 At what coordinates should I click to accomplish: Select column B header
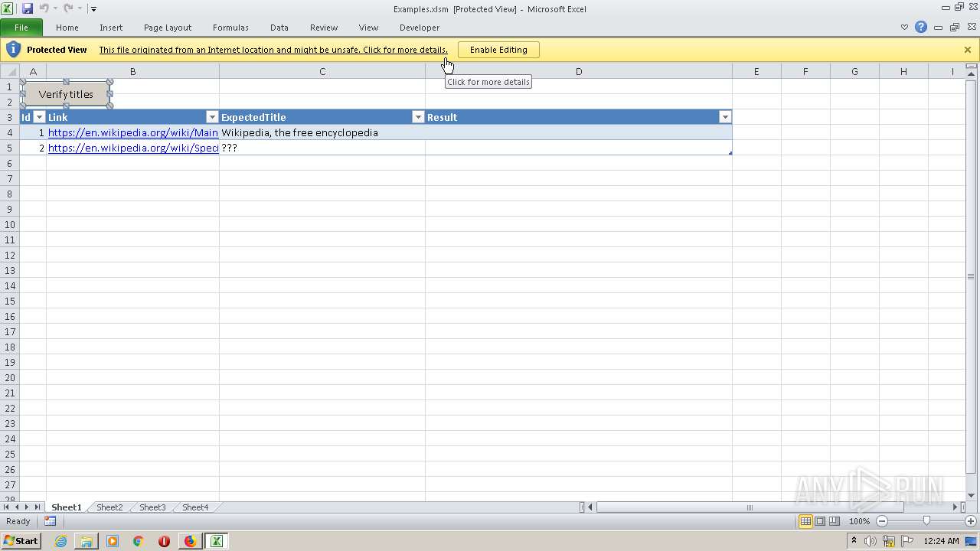pos(132,71)
